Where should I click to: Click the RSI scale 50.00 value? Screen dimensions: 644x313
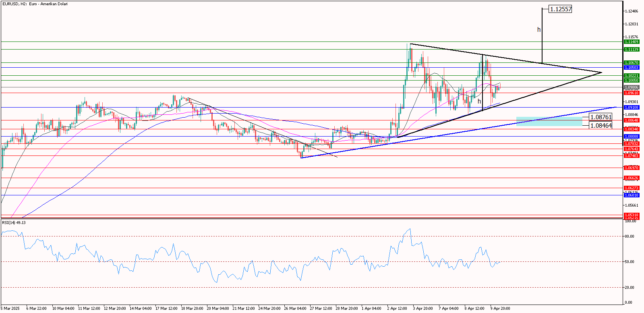tap(630, 262)
